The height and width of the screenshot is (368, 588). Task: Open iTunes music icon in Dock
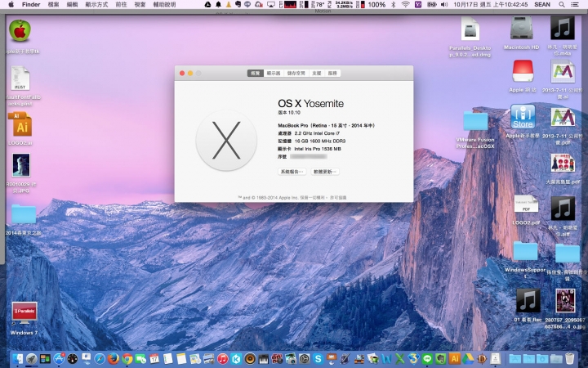click(222, 359)
